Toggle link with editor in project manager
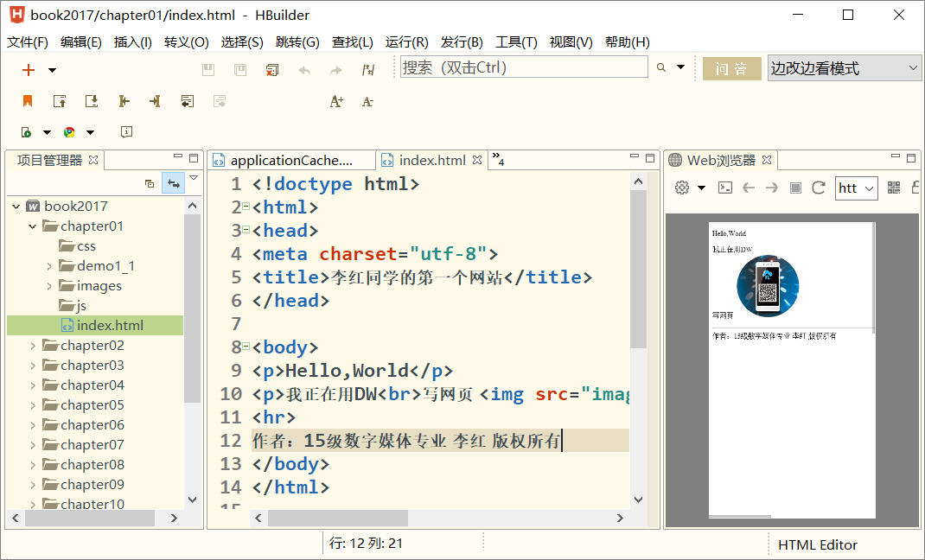This screenshot has width=925, height=560. (x=173, y=183)
